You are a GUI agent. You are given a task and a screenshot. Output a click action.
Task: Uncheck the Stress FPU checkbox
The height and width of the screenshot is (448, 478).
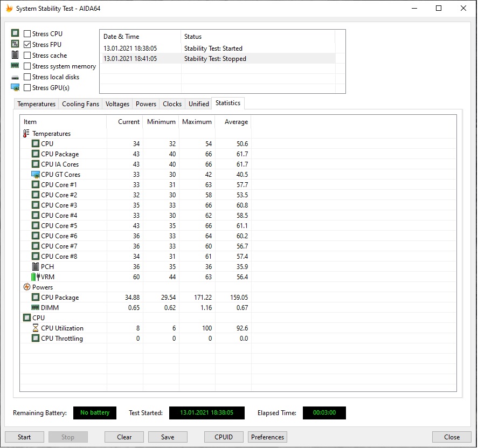click(x=27, y=45)
